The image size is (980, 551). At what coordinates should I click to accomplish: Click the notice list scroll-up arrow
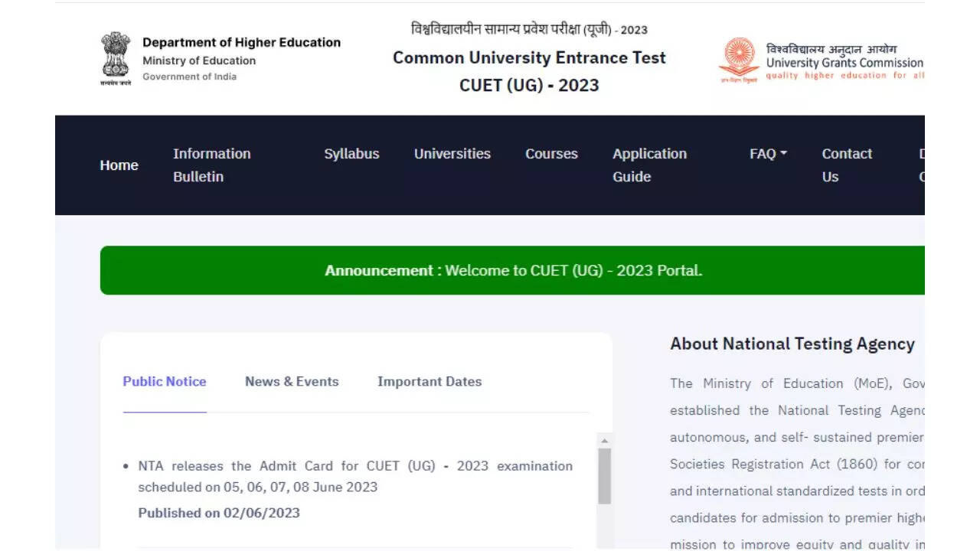(604, 442)
